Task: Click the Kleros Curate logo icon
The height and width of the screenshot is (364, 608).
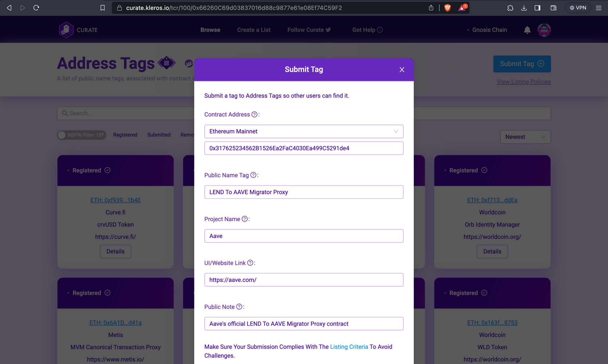Action: tap(66, 30)
